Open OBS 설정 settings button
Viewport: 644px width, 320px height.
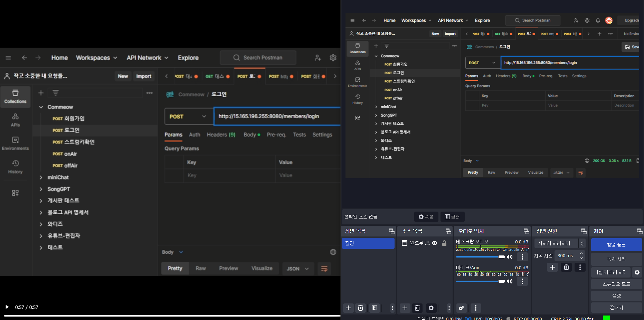click(x=617, y=296)
